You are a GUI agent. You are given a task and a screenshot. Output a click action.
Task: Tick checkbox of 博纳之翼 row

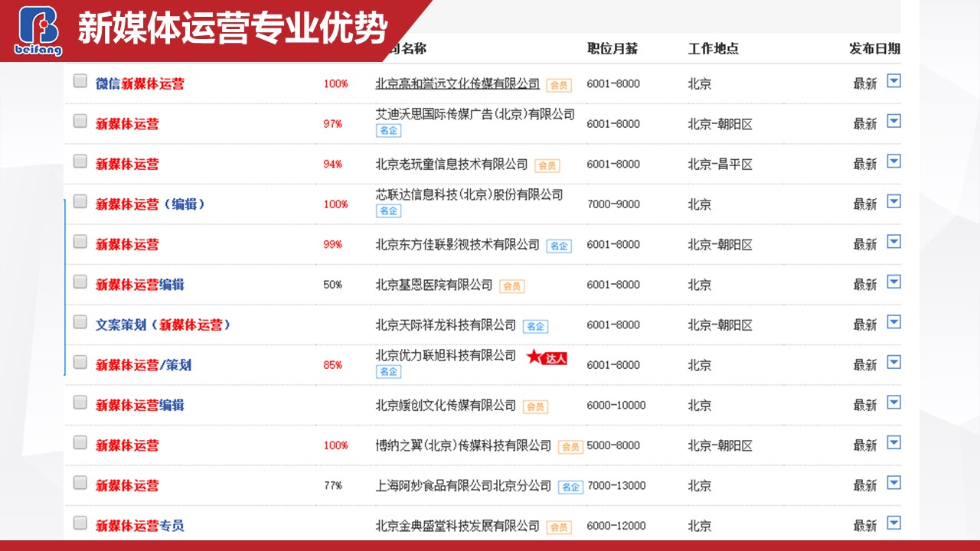click(80, 442)
